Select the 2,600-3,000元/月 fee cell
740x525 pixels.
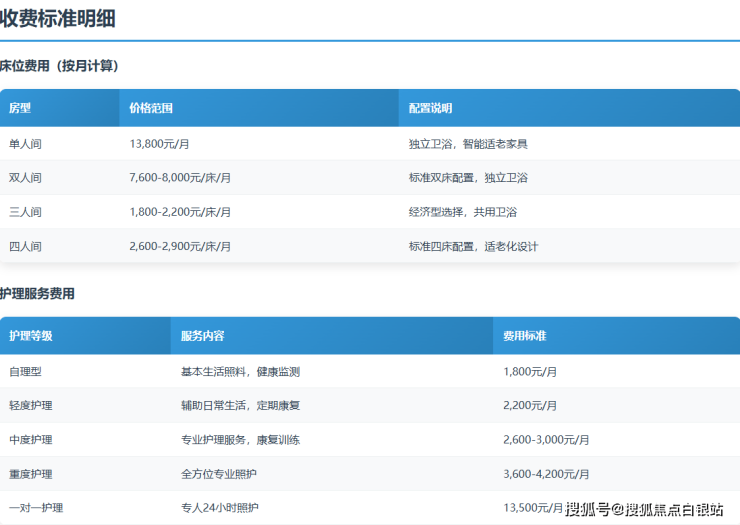(x=546, y=440)
